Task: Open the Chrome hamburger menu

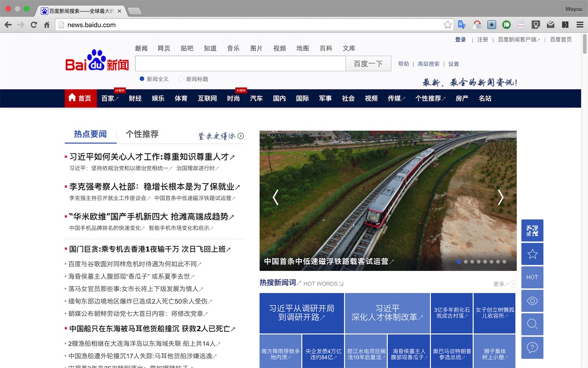Action: (579, 25)
